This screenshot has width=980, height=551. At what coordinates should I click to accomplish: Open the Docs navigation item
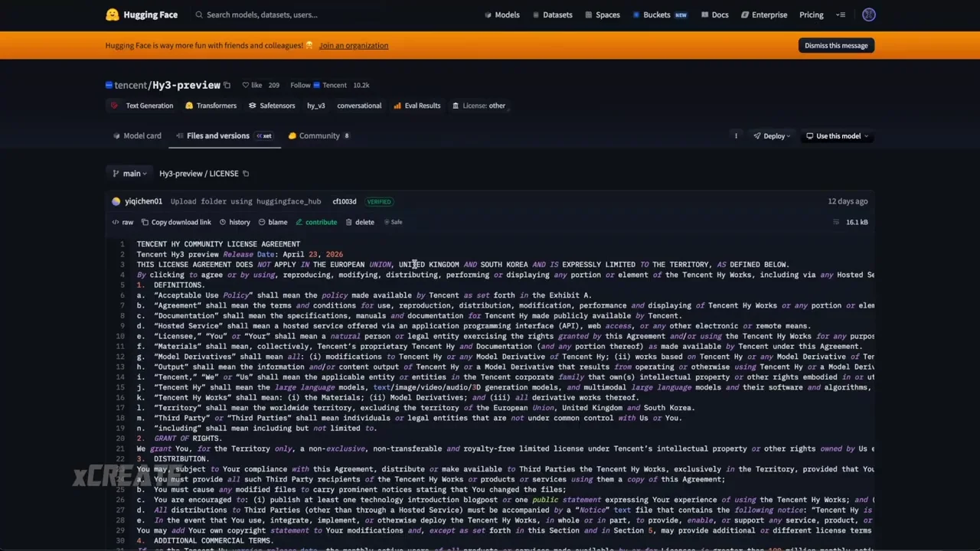(714, 15)
